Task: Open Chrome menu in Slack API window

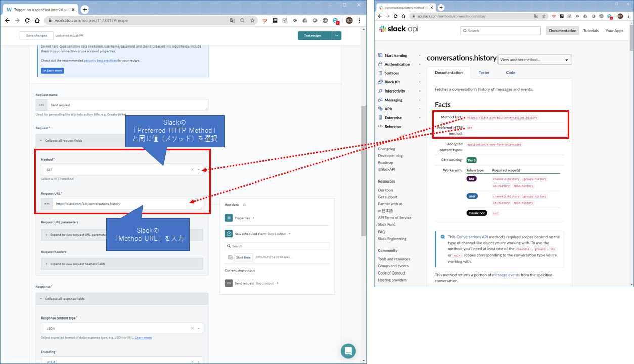Action: click(628, 16)
